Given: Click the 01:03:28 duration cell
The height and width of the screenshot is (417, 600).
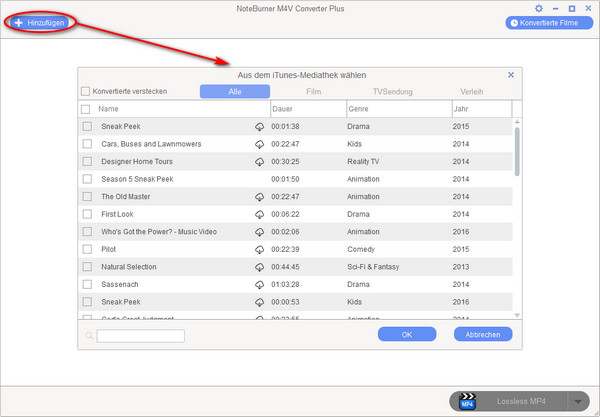Looking at the screenshot, I should point(285,284).
